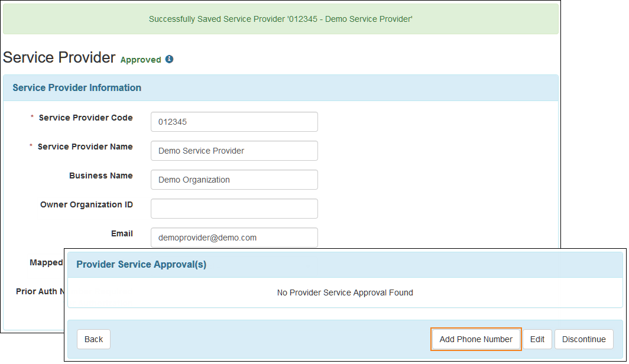Screen dimensions: 629x364
Task: Click the empty Owner Organization ID field
Action: coord(234,209)
